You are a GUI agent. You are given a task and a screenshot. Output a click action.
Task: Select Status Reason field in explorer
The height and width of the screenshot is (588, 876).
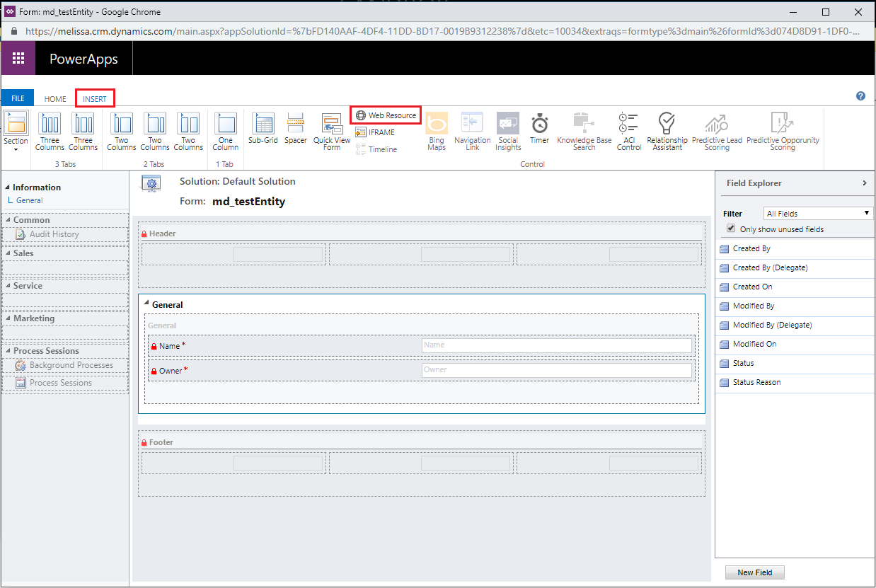click(795, 383)
